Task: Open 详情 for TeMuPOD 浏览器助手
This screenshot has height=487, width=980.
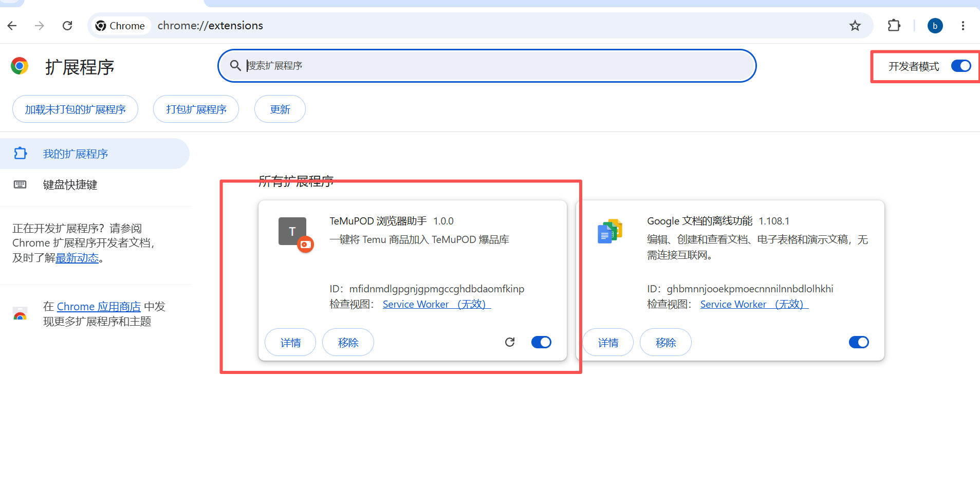Action: tap(290, 342)
